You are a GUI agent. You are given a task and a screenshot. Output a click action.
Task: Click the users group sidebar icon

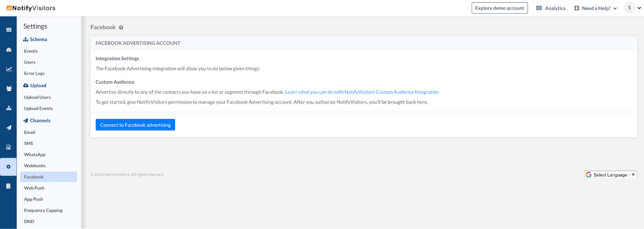click(8, 88)
